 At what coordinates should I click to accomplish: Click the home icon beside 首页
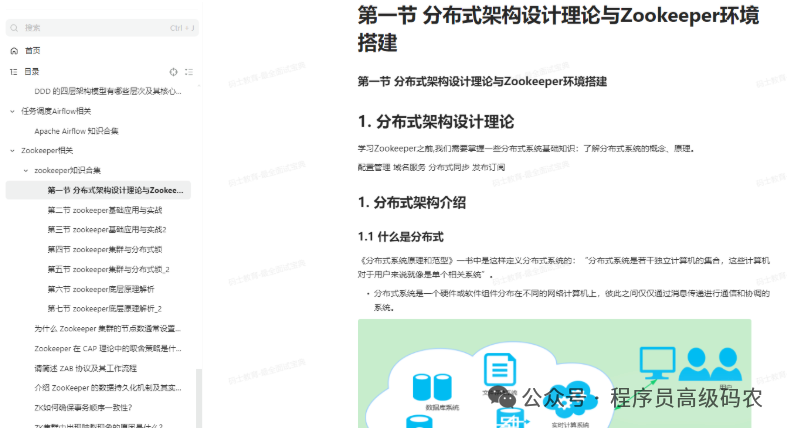pos(14,51)
